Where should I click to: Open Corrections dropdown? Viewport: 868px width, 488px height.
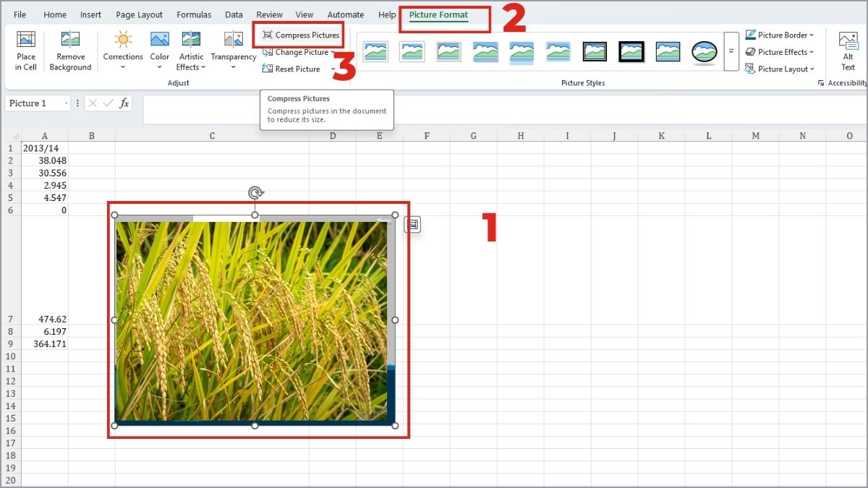coord(123,51)
